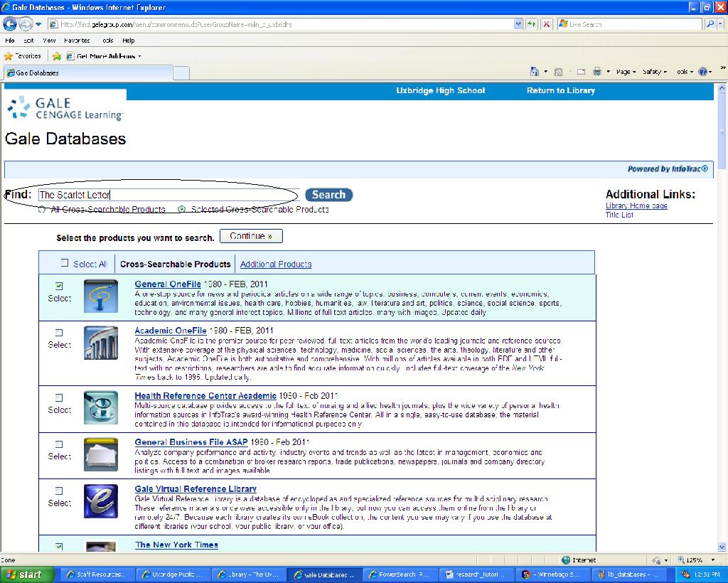The height and width of the screenshot is (583, 728).
Task: Click the Gale Virtual Reference Library e icon
Action: click(x=101, y=501)
